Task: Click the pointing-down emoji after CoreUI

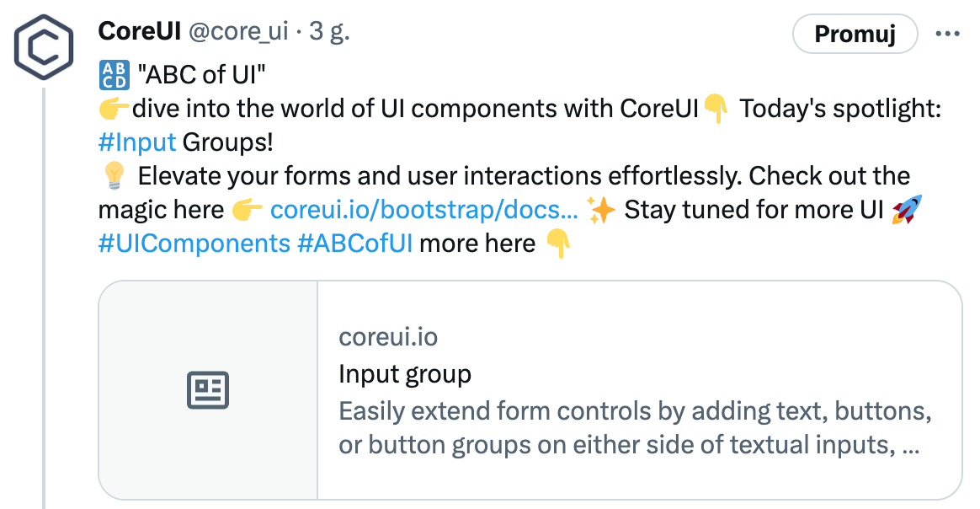Action: pyautogui.click(x=716, y=108)
